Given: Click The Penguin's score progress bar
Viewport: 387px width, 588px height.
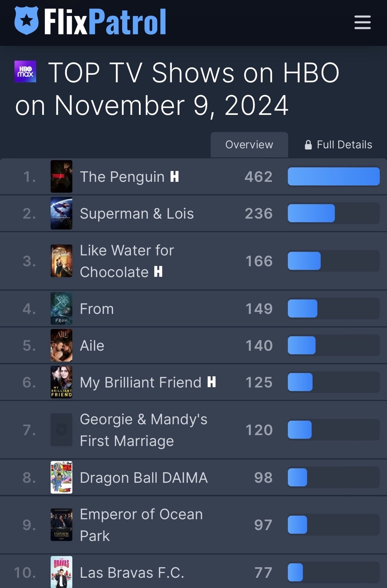Looking at the screenshot, I should pyautogui.click(x=333, y=176).
